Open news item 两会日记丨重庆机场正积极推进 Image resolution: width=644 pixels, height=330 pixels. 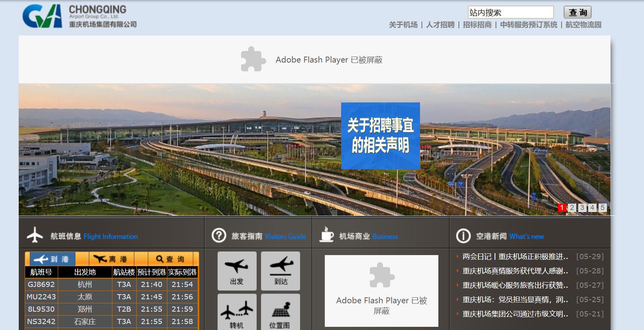coord(515,257)
